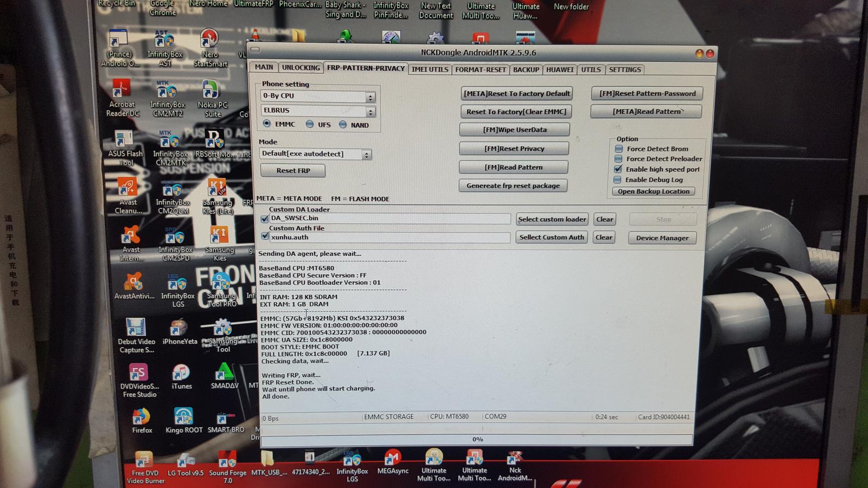The image size is (868, 488).
Task: Open Kingo ROOT desktop icon
Action: 184,421
